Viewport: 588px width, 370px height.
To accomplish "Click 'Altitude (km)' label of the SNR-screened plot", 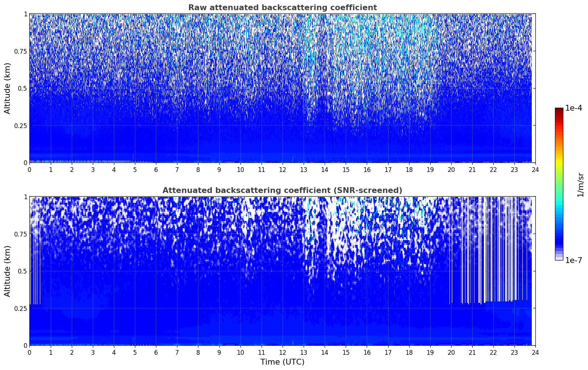I will [8, 271].
